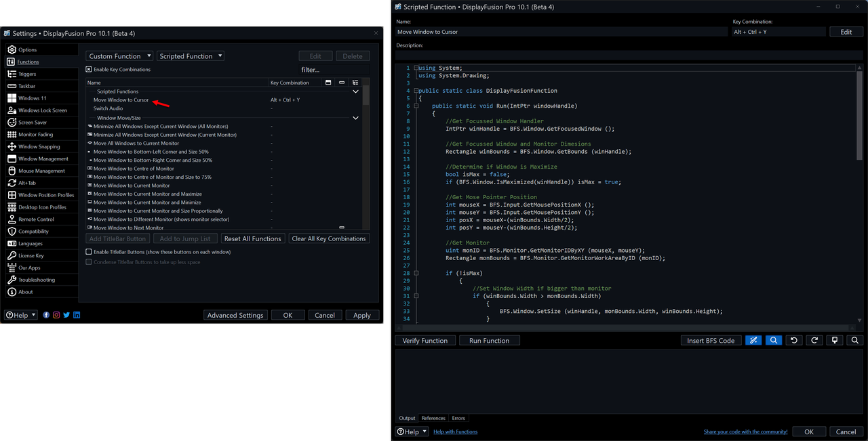The width and height of the screenshot is (868, 441).
Task: Open Help dropdown in Scripted Function window
Action: (412, 432)
